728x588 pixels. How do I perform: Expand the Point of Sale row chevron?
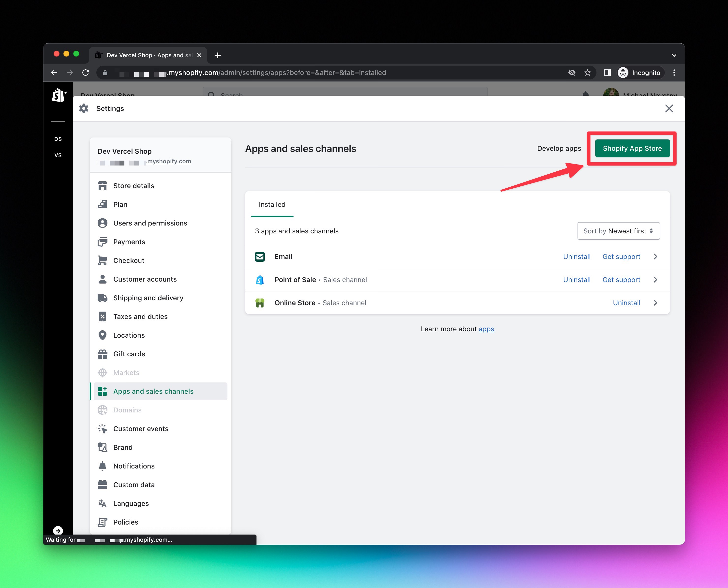tap(655, 280)
